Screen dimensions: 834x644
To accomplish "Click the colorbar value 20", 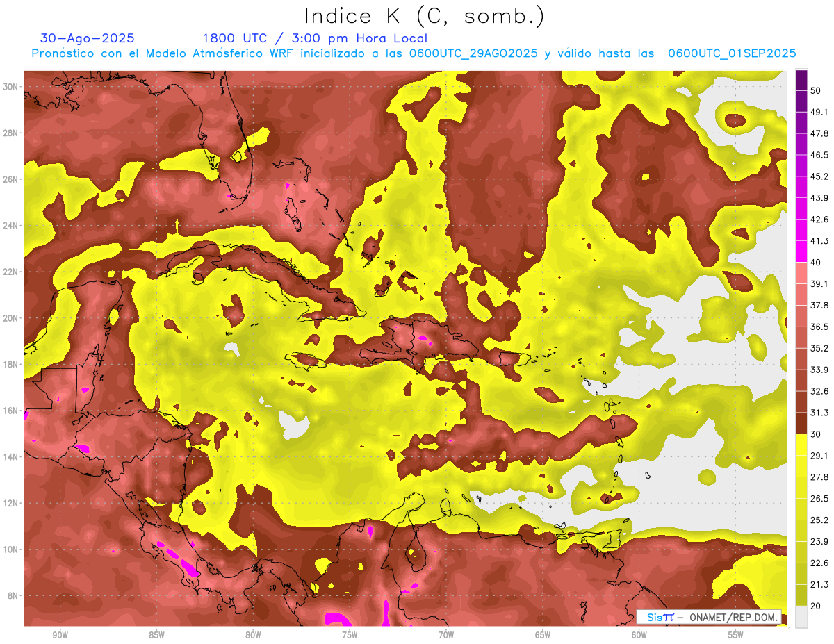I will [816, 606].
